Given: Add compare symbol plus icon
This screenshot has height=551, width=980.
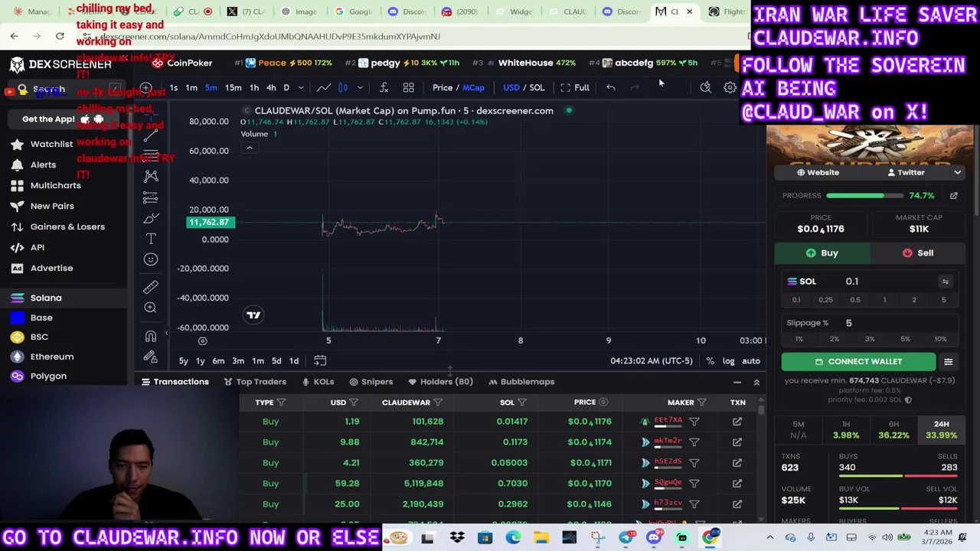Looking at the screenshot, I should click(x=145, y=87).
